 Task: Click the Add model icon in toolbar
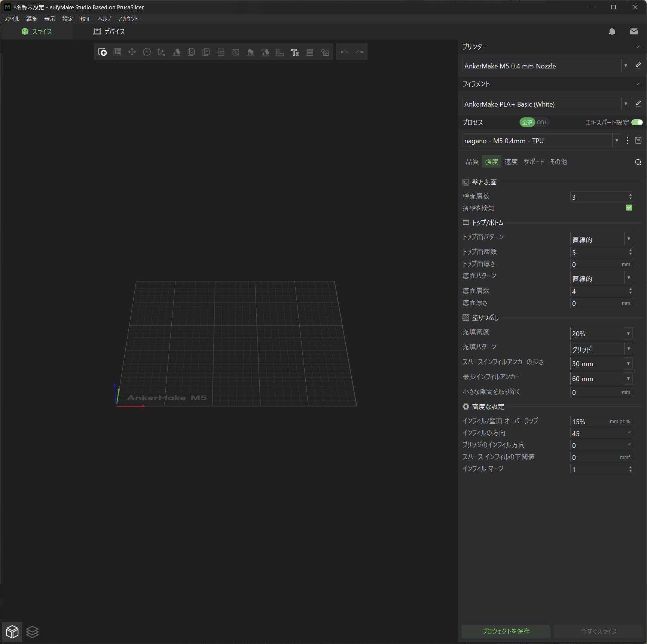point(102,52)
